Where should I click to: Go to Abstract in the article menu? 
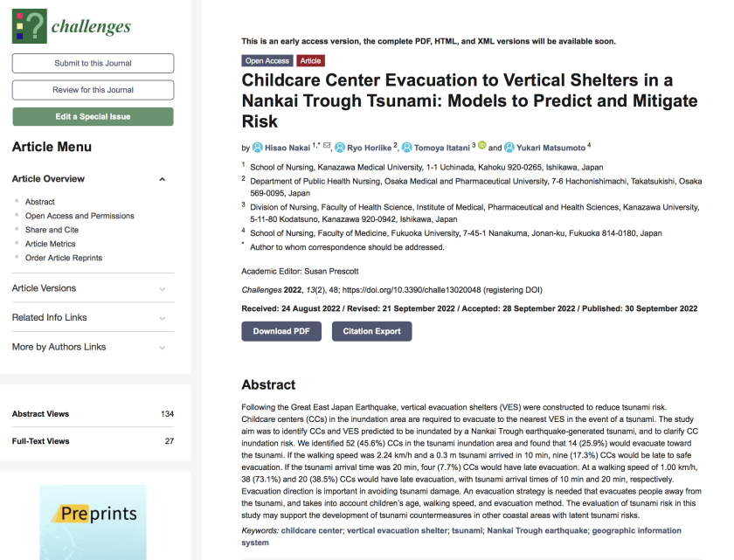[40, 202]
